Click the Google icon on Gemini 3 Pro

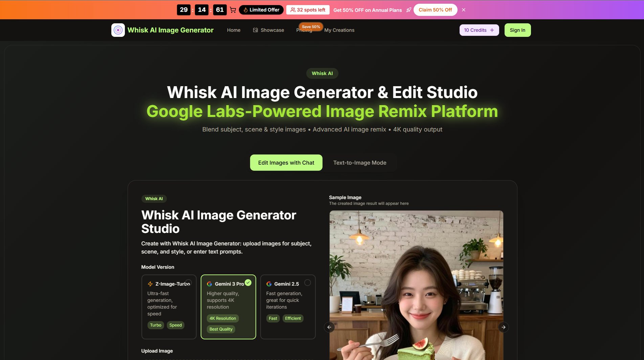(209, 284)
